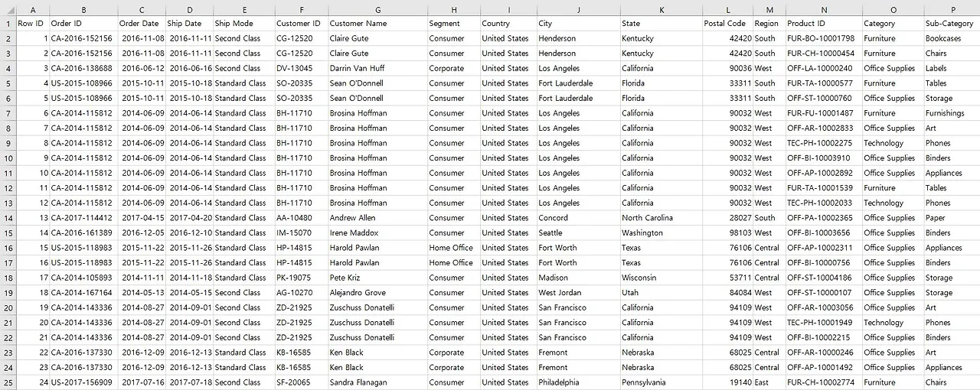The image size is (980, 390).
Task: Click the Customer ID header cell
Action: click(302, 23)
